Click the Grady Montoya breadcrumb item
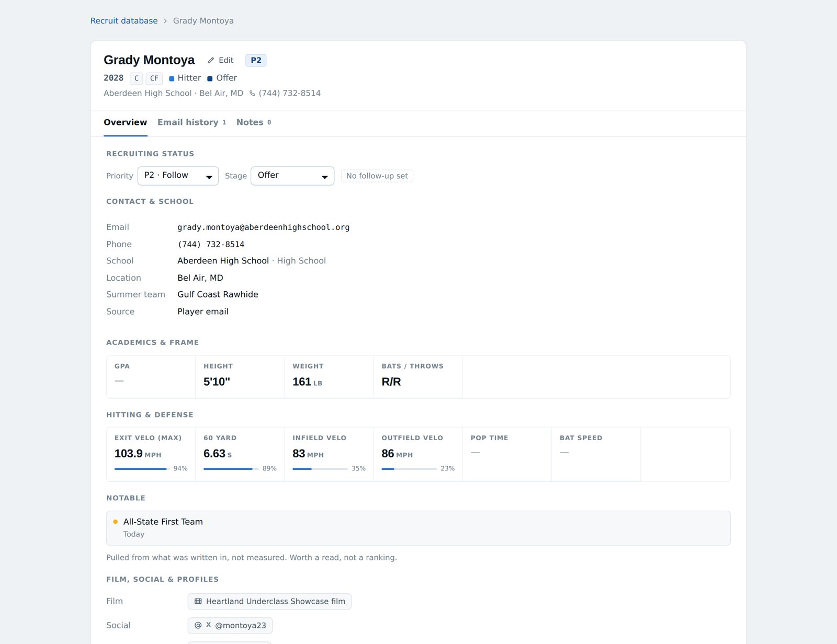837x644 pixels. pos(203,21)
